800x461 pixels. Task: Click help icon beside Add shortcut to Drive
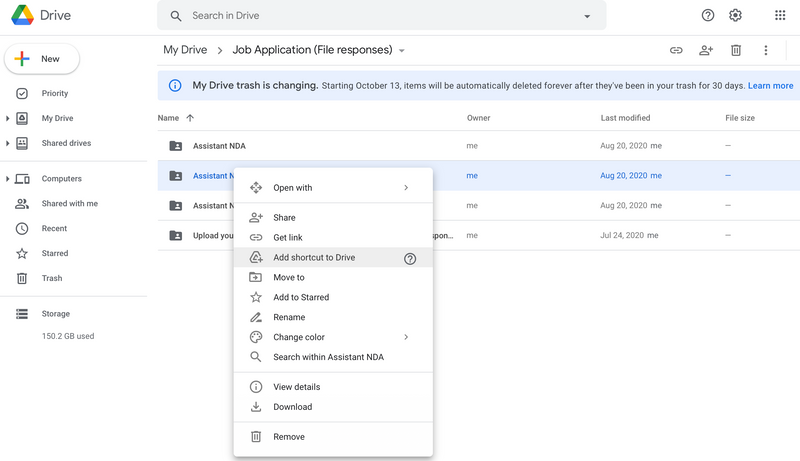coord(410,258)
